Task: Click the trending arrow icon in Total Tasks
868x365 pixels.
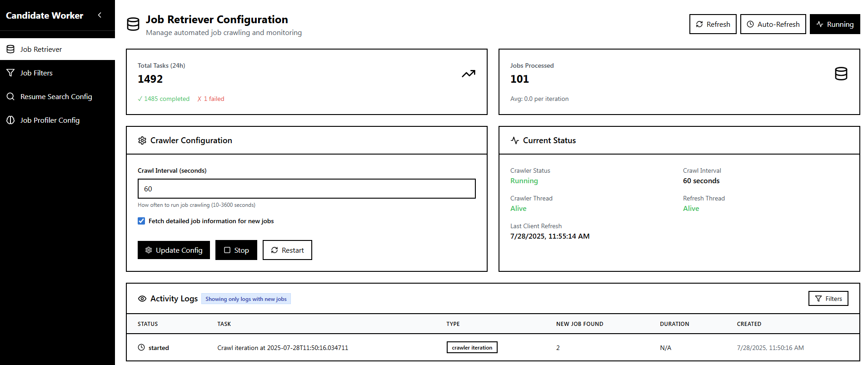Action: tap(468, 74)
